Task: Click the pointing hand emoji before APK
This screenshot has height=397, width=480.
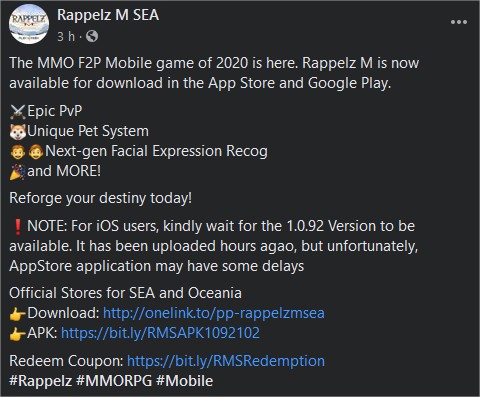Action: [x=18, y=334]
